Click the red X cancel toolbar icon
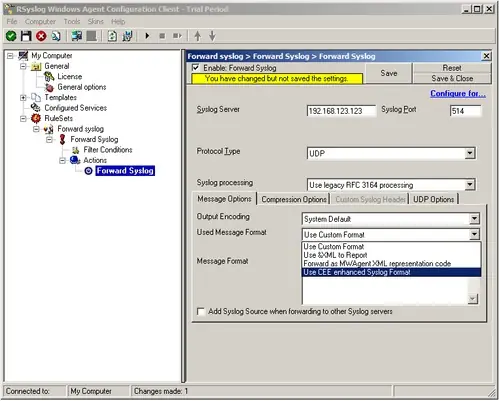The image size is (499, 401). click(x=41, y=36)
